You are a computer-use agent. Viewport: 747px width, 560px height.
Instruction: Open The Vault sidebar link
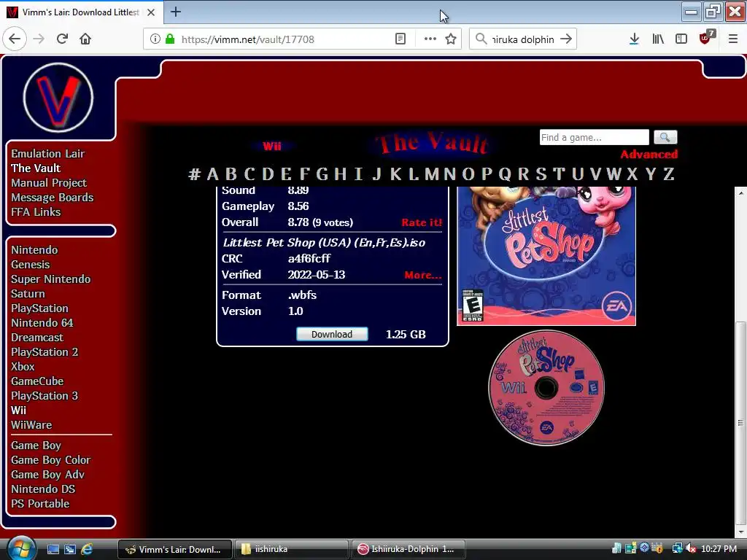tap(36, 168)
